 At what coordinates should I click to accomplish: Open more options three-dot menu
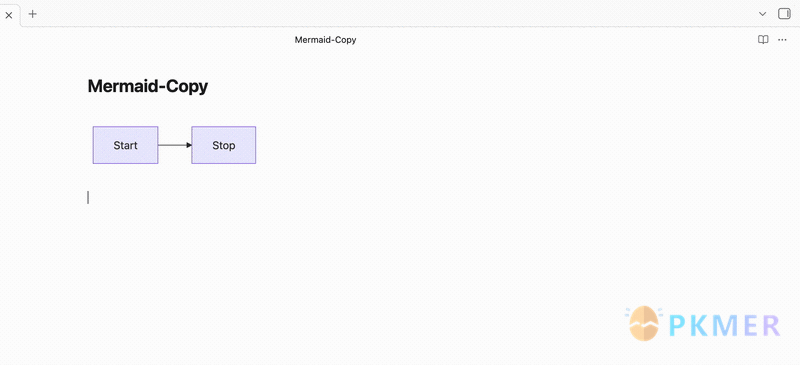[x=782, y=40]
